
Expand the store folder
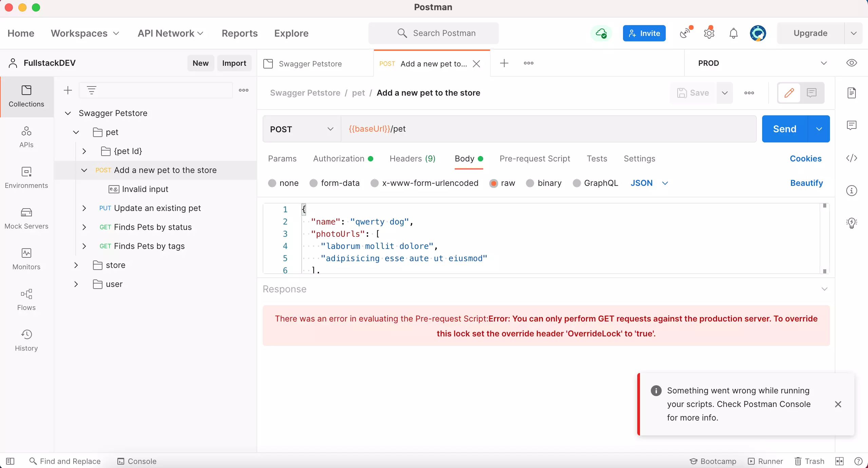coord(76,265)
